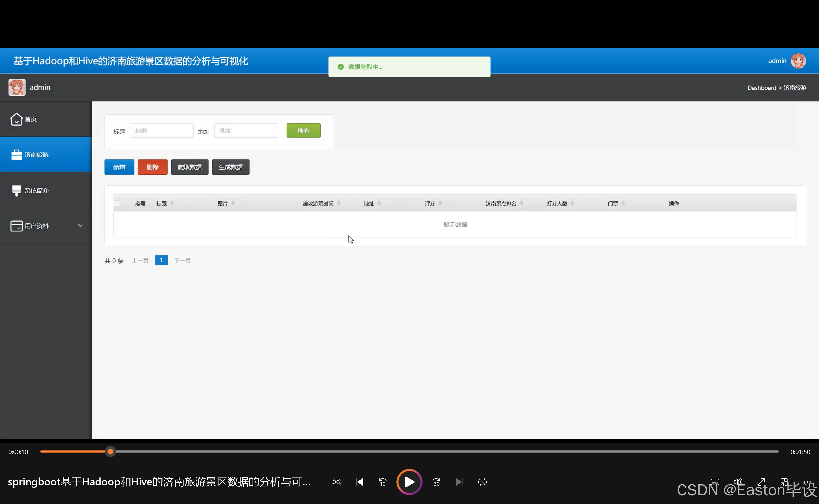Click the 生成数据 button

pos(231,167)
